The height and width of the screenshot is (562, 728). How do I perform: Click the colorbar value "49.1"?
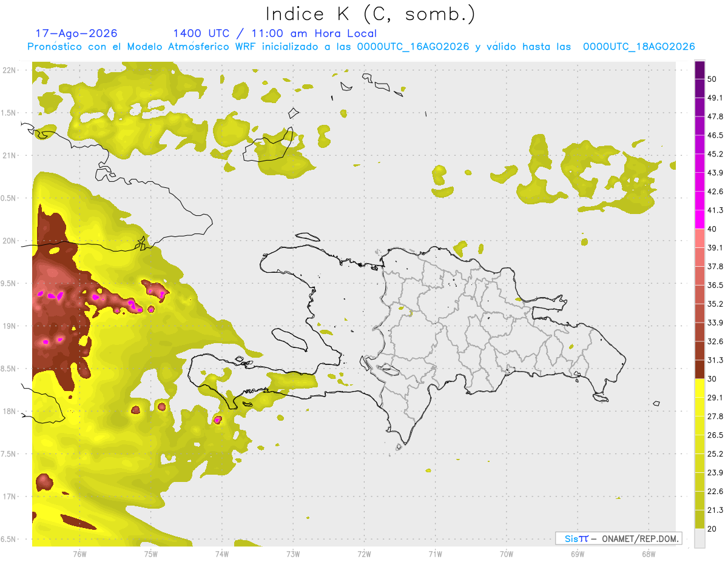[x=715, y=98]
